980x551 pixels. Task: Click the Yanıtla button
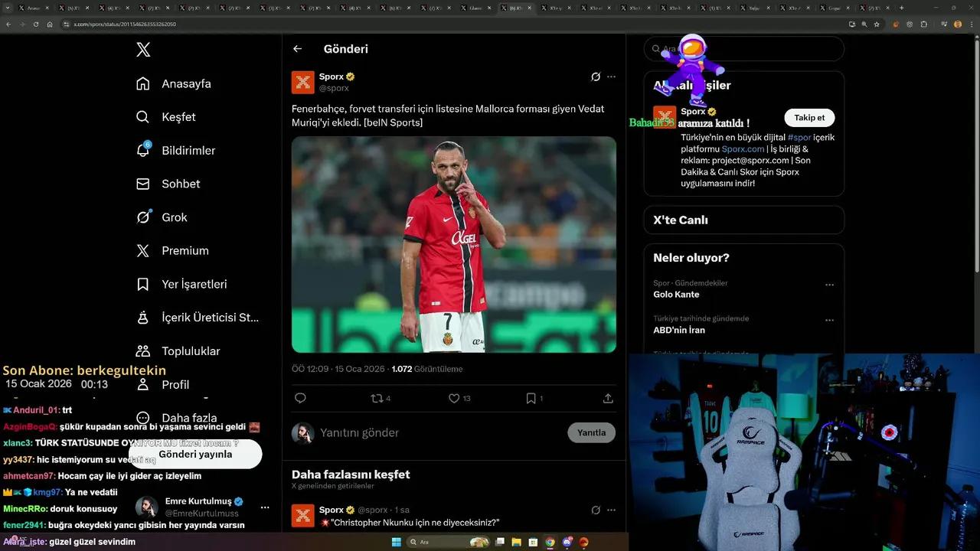[591, 432]
